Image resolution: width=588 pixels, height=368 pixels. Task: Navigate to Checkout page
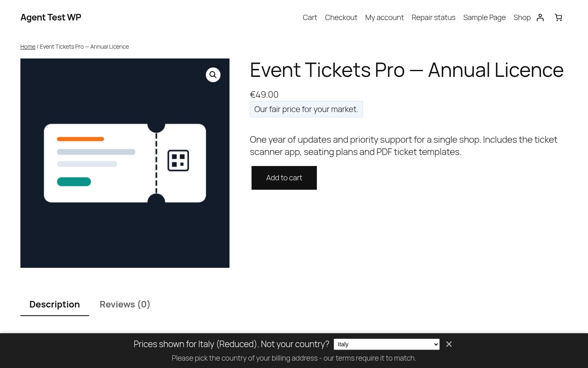click(x=341, y=18)
